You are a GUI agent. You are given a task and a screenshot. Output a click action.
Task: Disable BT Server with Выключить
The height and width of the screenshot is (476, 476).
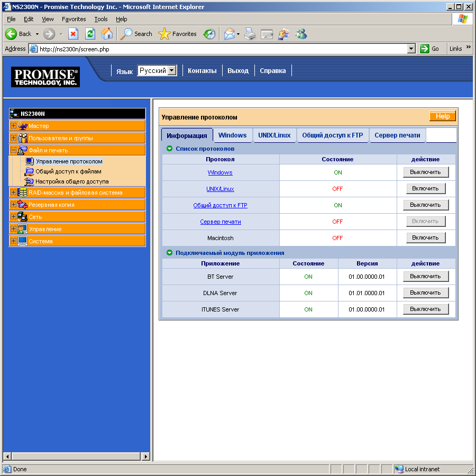pos(426,276)
